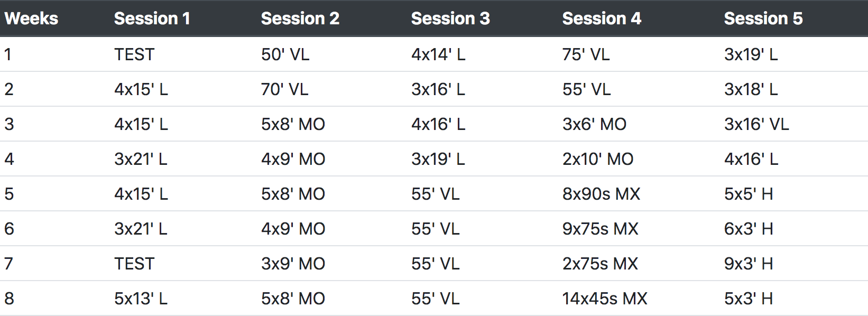Click the 8x90s MX cell
The image size is (868, 316).
coord(601,194)
